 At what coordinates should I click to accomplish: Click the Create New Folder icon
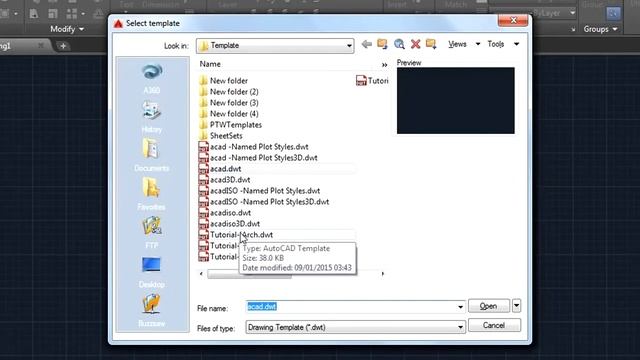[x=431, y=44]
